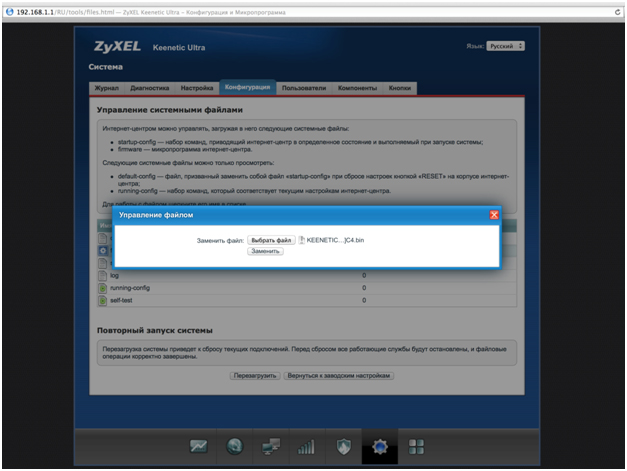The image size is (627, 471).
Task: Switch to the Компоненты tab
Action: [x=357, y=88]
